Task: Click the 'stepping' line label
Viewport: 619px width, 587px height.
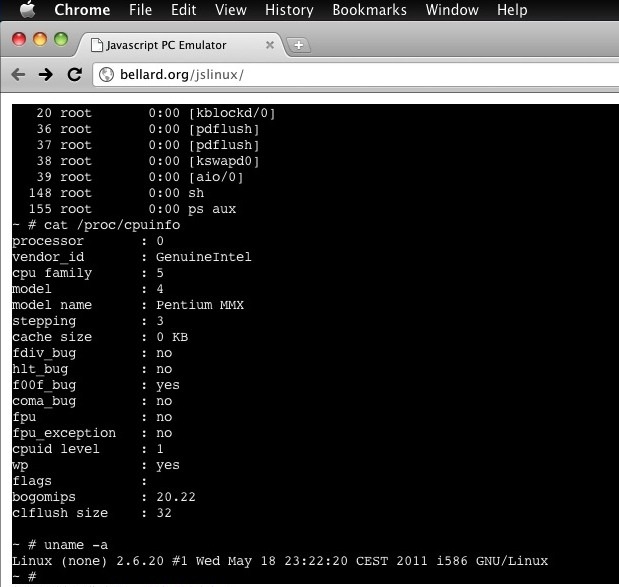Action: click(x=44, y=321)
